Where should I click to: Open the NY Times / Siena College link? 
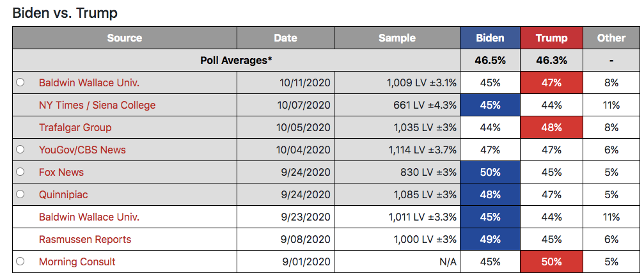coord(97,105)
